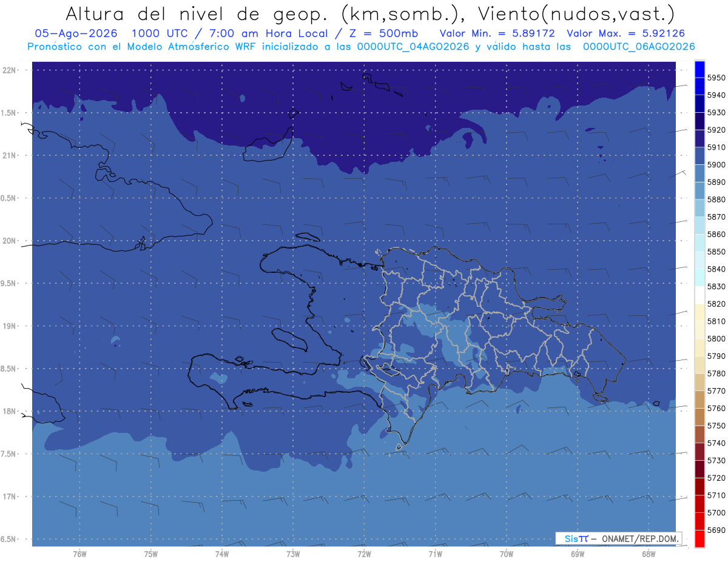The height and width of the screenshot is (562, 728).
Task: Click the '5850' color bar value
Action: (x=716, y=252)
